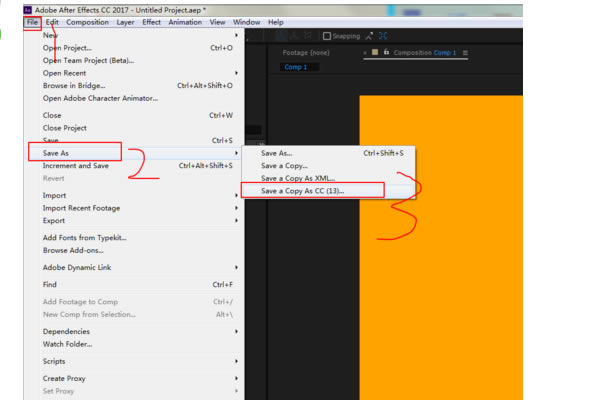Expand the Scripts submenu
The width and height of the screenshot is (600, 400).
tap(236, 361)
